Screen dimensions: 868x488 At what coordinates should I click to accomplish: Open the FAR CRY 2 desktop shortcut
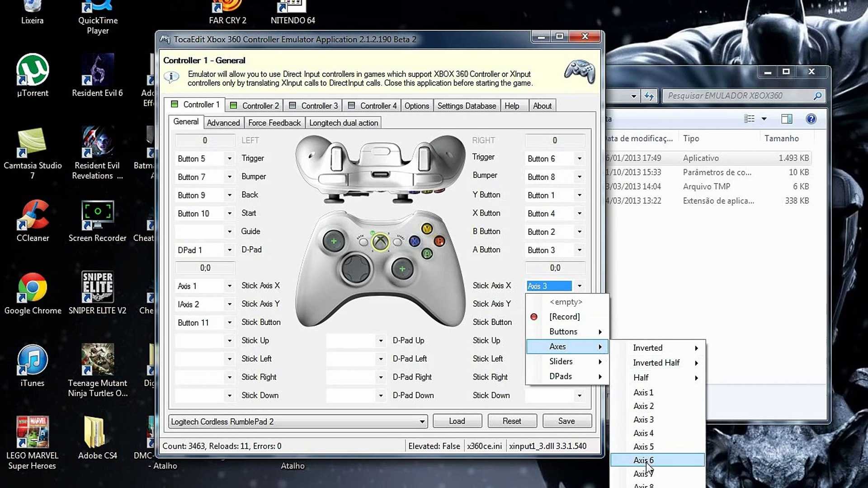pyautogui.click(x=227, y=13)
